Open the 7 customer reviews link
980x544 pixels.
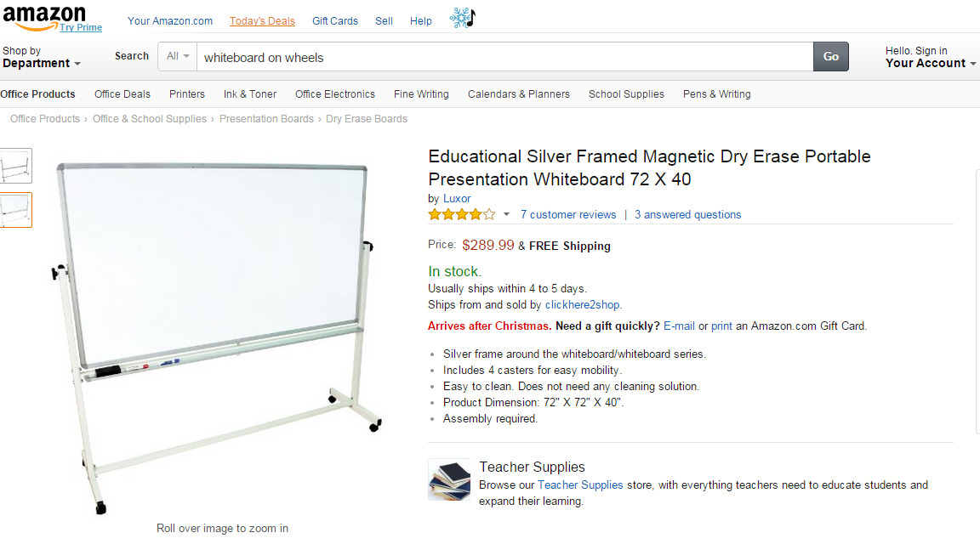click(568, 214)
